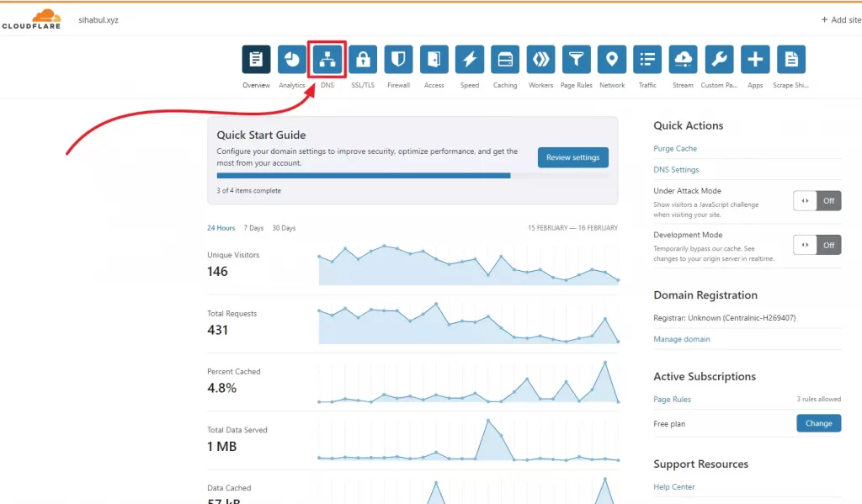Viewport: 862px width, 504px height.
Task: Click the '3 rules allowed' text
Action: (818, 399)
